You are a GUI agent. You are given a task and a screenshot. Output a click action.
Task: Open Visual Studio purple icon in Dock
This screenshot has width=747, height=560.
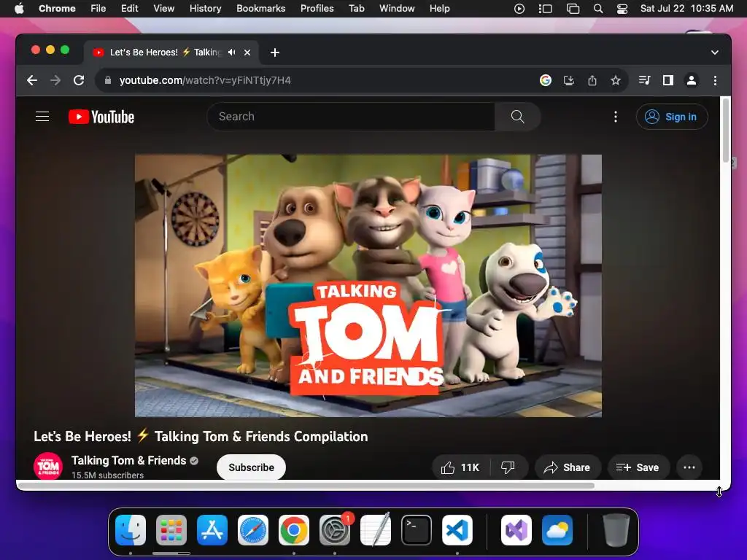[516, 530]
